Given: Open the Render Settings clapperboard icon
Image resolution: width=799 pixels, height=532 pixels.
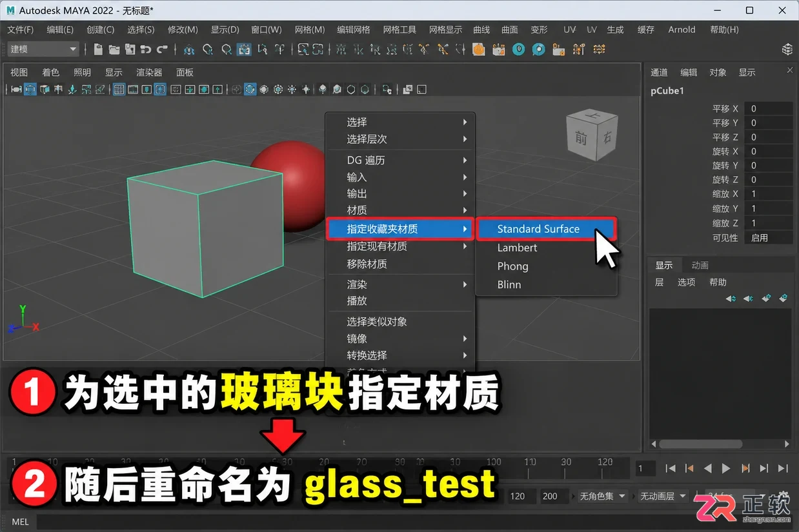Looking at the screenshot, I should point(498,50).
